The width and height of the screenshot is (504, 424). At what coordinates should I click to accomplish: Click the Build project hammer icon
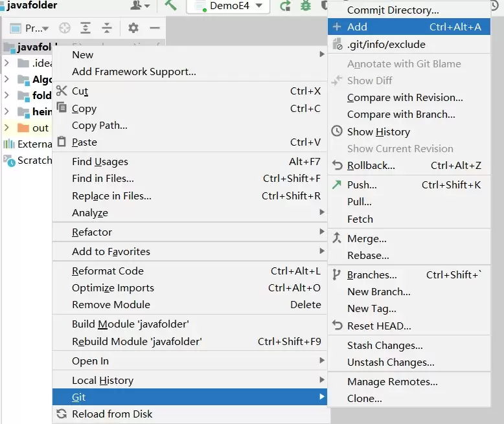coord(171,6)
